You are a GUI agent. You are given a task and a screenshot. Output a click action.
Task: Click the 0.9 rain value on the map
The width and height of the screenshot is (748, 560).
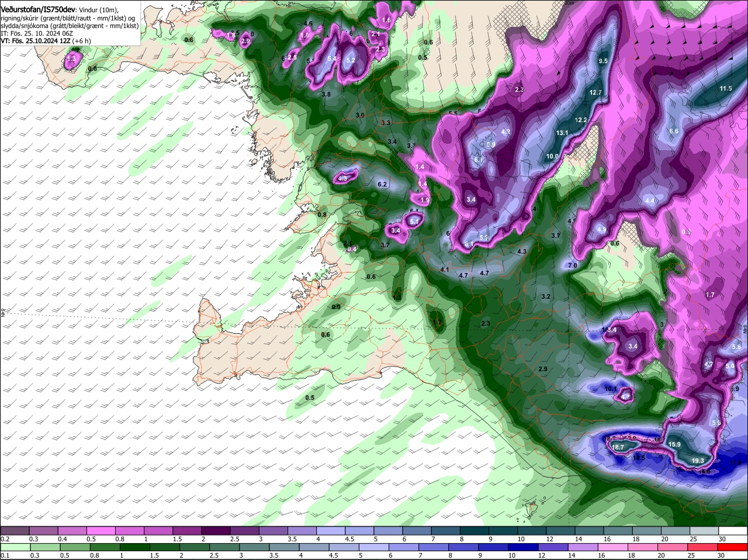[x=336, y=307]
